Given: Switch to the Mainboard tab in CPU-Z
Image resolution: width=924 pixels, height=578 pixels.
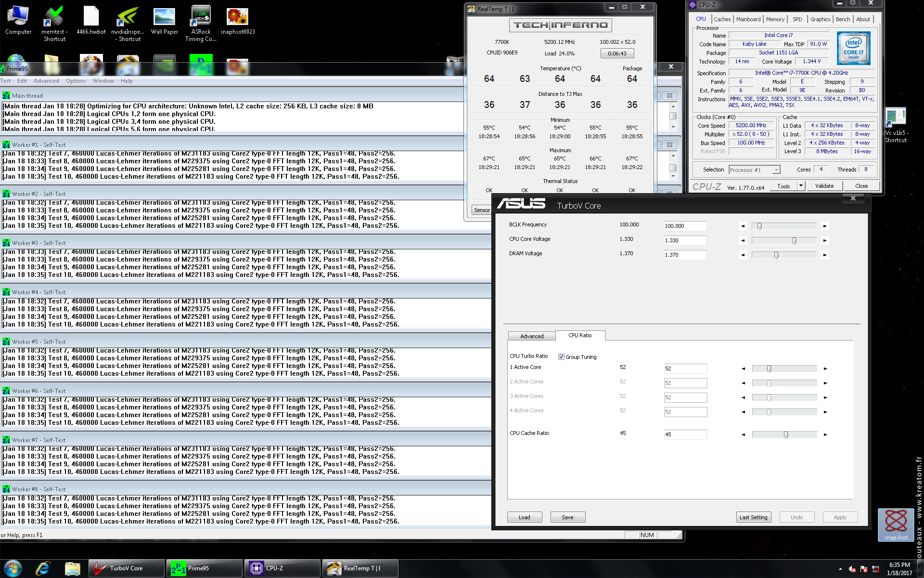Looking at the screenshot, I should pyautogui.click(x=748, y=19).
